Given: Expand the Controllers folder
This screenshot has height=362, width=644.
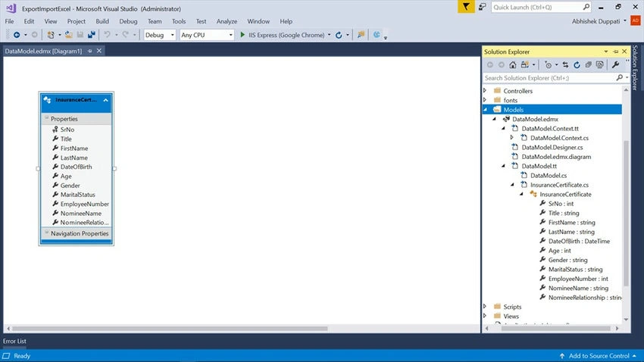Looking at the screenshot, I should click(485, 90).
